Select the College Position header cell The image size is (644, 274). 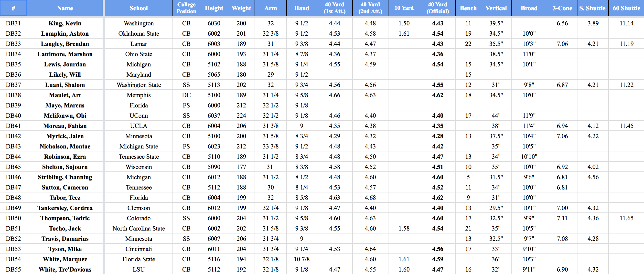coord(186,8)
